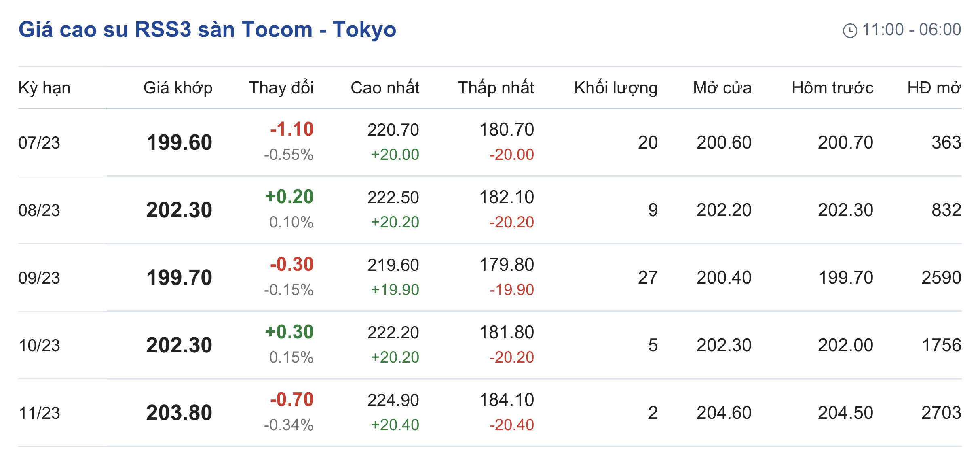Select the Thấp nhất column header
The image size is (980, 465).
point(496,88)
